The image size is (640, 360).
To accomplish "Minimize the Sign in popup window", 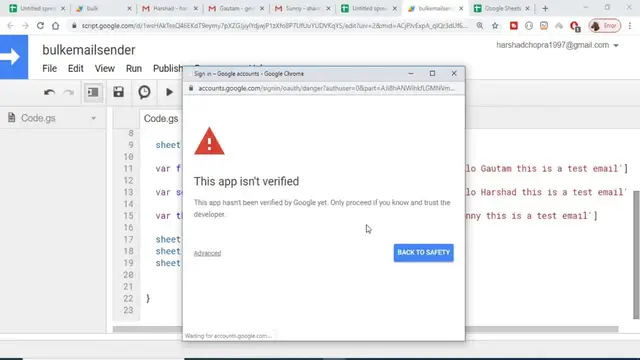I will pos(411,73).
